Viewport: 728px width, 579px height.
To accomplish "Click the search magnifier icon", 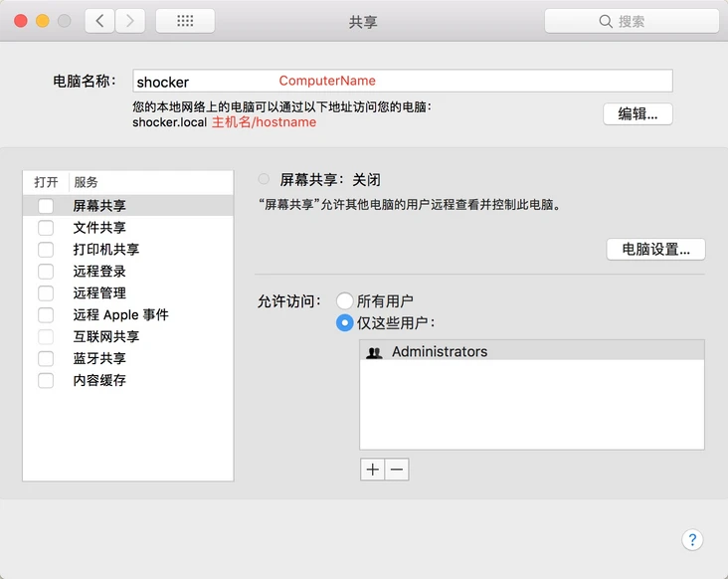I will pos(606,21).
